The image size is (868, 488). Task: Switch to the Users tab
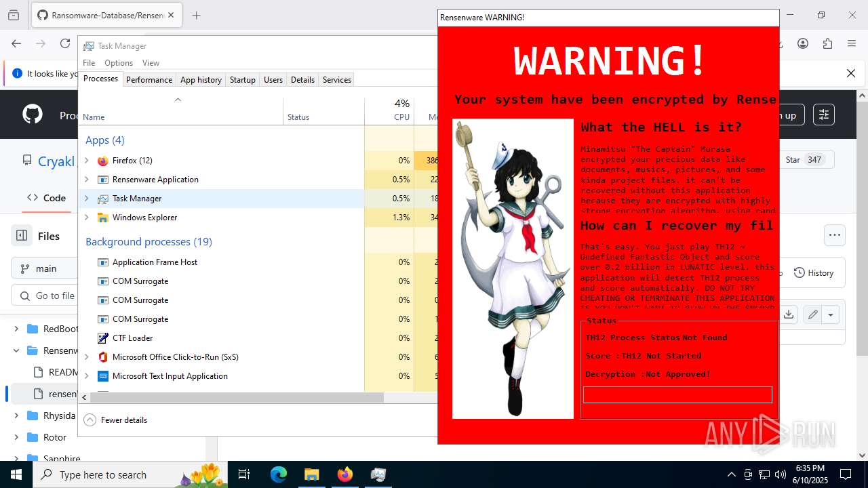273,79
